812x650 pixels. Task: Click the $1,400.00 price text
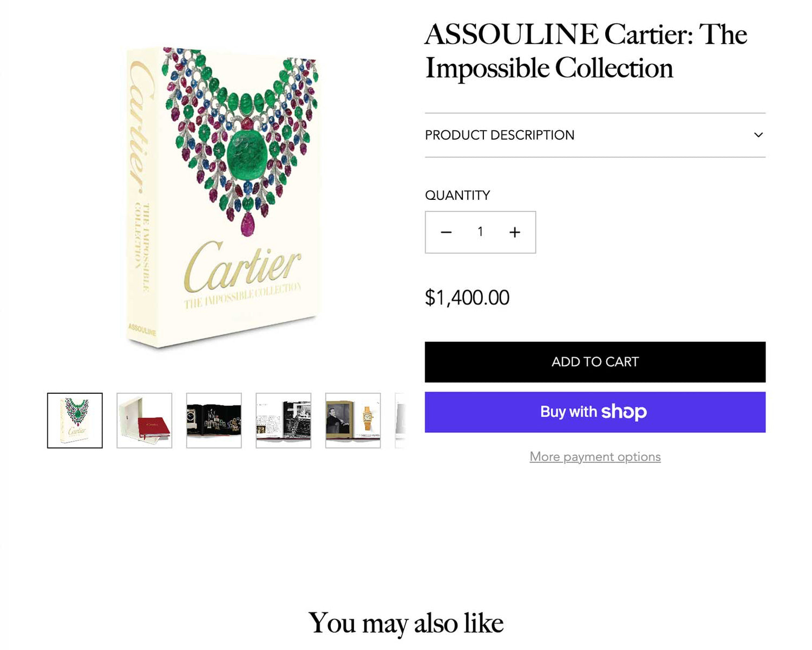coord(467,297)
